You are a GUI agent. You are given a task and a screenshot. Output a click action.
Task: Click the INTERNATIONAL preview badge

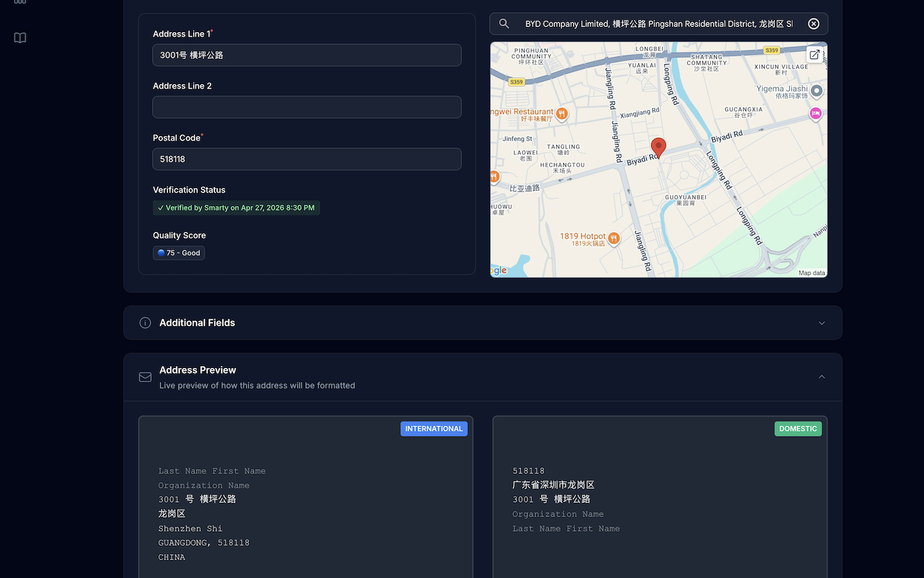(x=434, y=429)
